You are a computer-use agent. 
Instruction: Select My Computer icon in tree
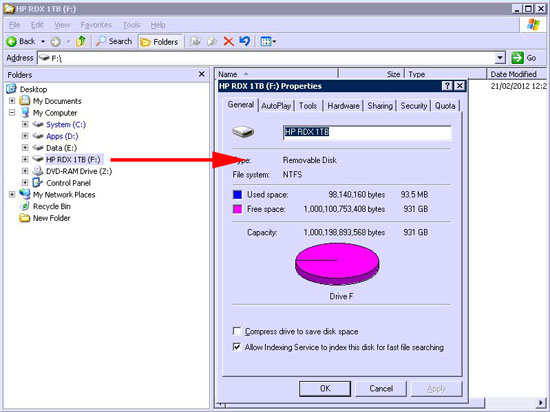[x=25, y=113]
